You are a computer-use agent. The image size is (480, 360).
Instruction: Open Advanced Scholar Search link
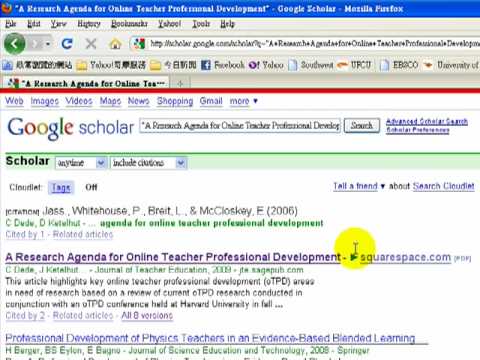click(427, 122)
